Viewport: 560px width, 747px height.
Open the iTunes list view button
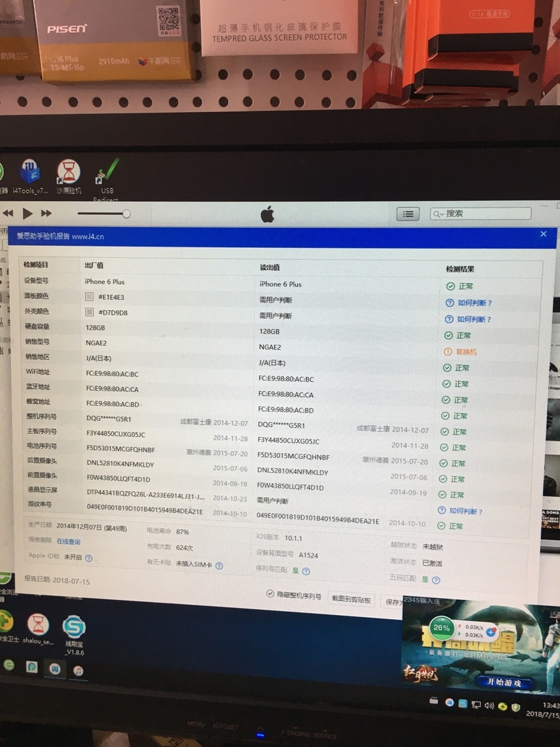(408, 214)
